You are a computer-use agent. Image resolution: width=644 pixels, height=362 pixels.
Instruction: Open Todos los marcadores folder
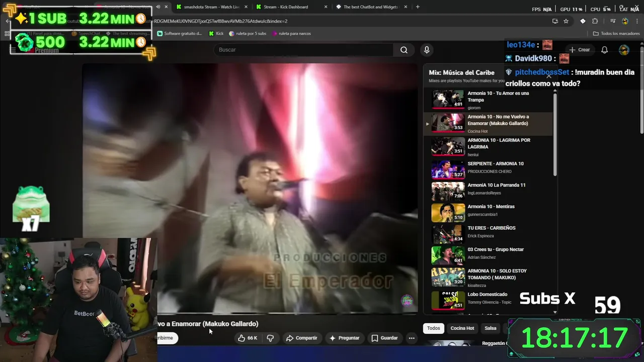coord(616,34)
